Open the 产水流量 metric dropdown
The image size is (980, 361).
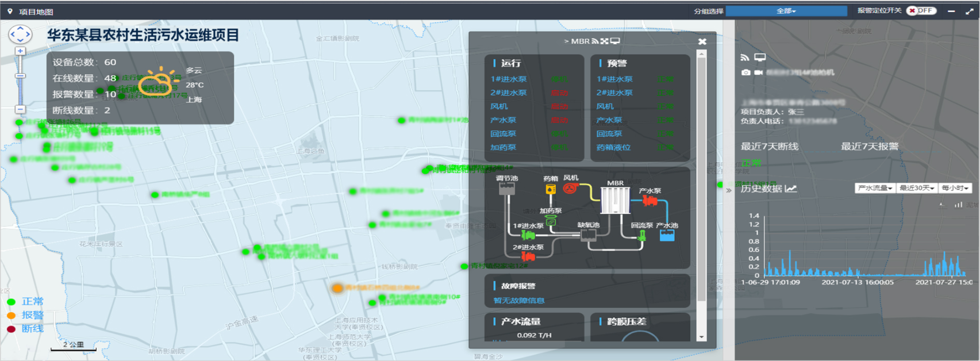(x=874, y=188)
